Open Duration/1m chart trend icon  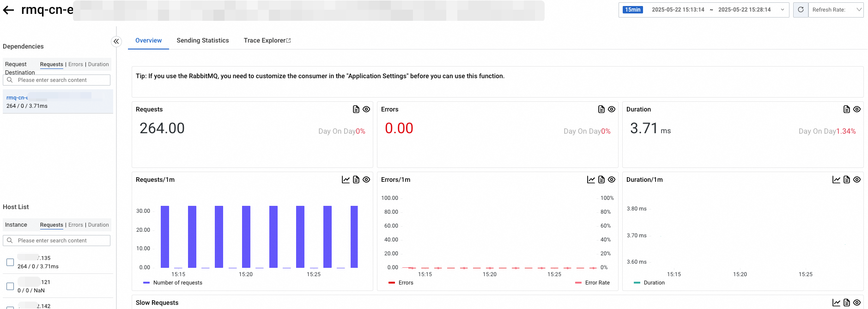click(x=836, y=179)
